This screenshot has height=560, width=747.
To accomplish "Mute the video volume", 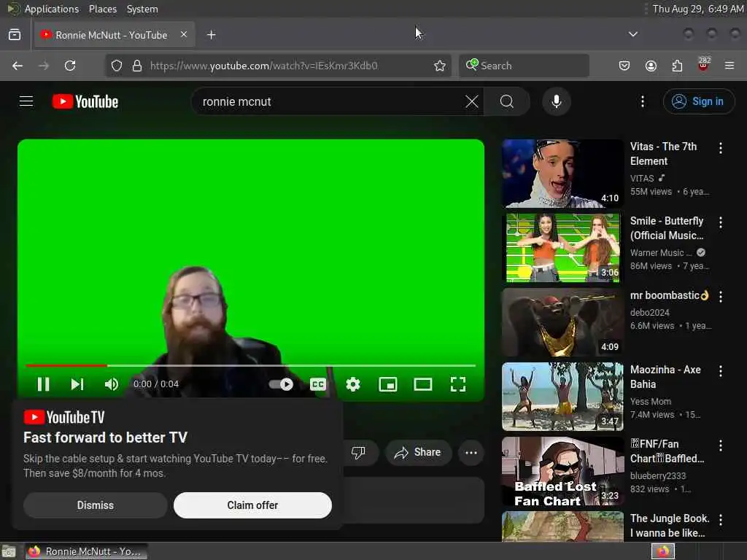I will pyautogui.click(x=112, y=384).
